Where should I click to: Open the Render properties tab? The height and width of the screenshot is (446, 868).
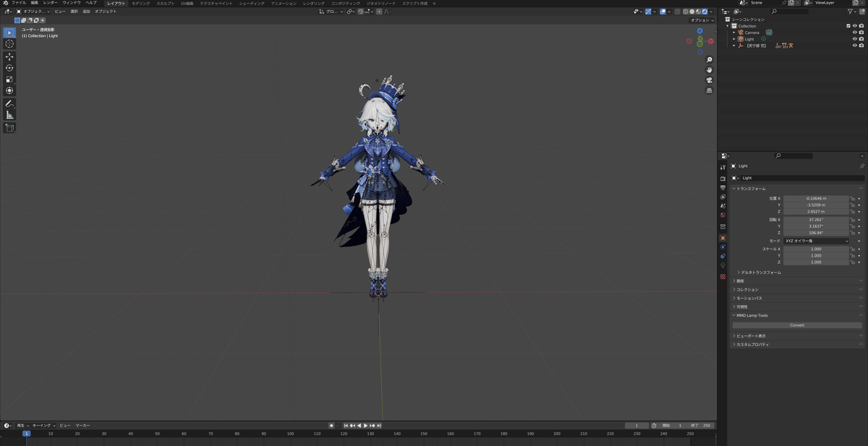pyautogui.click(x=723, y=179)
